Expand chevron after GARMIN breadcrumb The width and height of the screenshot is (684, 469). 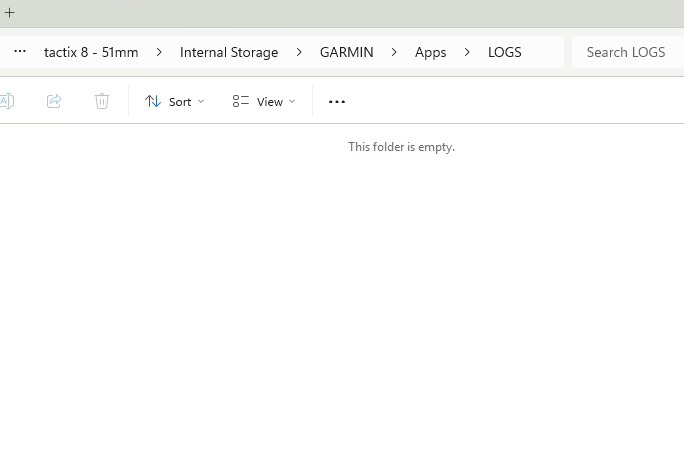click(394, 52)
